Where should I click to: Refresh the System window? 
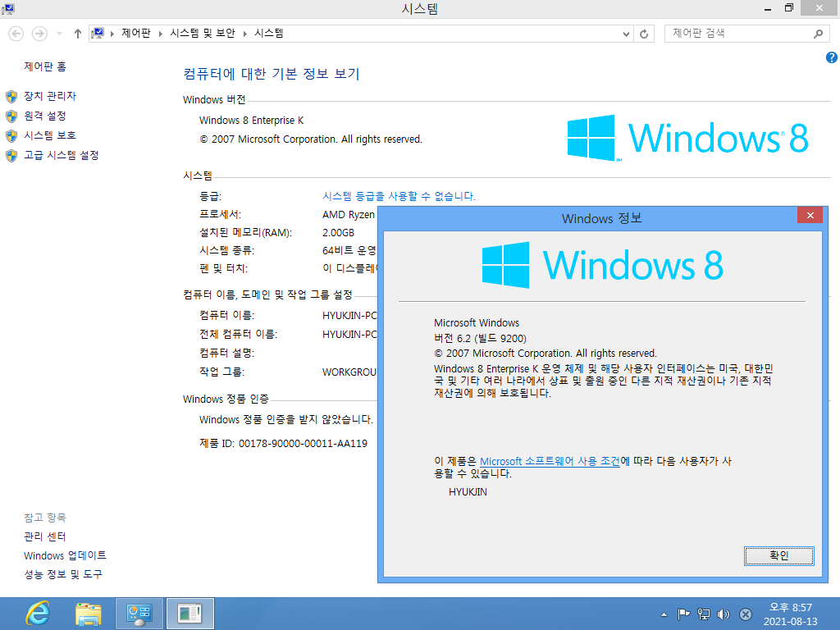[x=644, y=34]
